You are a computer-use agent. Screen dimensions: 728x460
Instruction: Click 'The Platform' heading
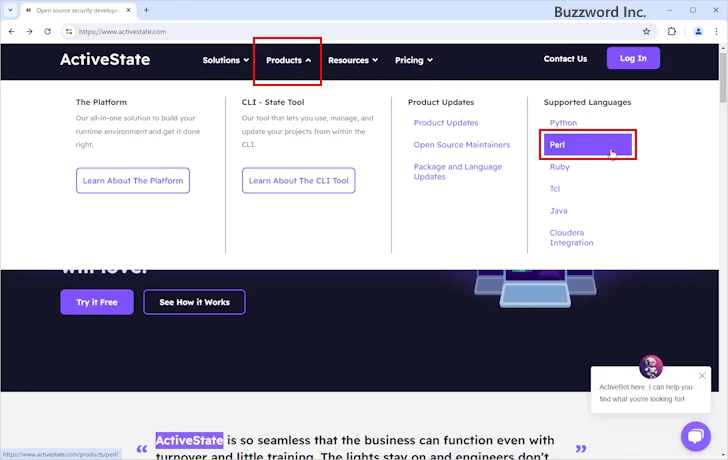[x=101, y=102]
